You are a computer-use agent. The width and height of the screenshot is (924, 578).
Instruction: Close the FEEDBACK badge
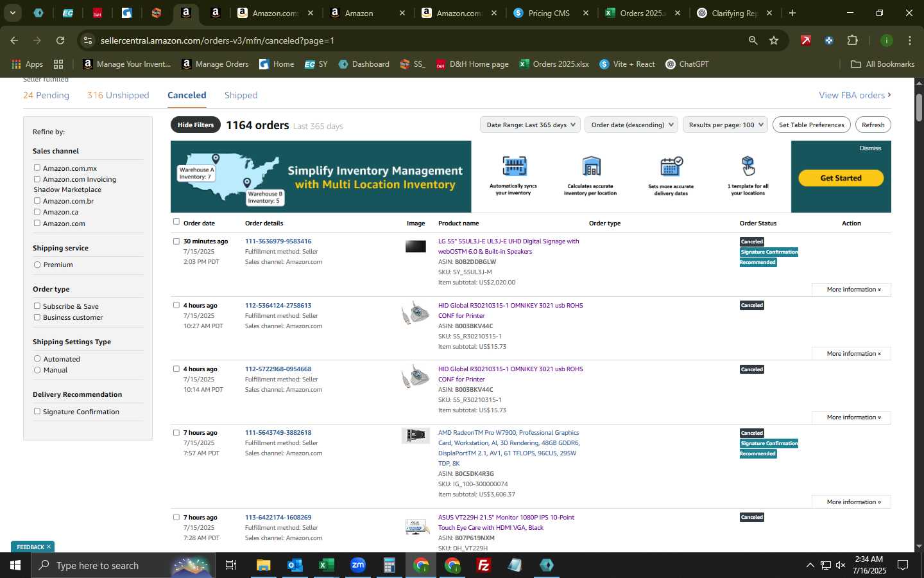48,547
